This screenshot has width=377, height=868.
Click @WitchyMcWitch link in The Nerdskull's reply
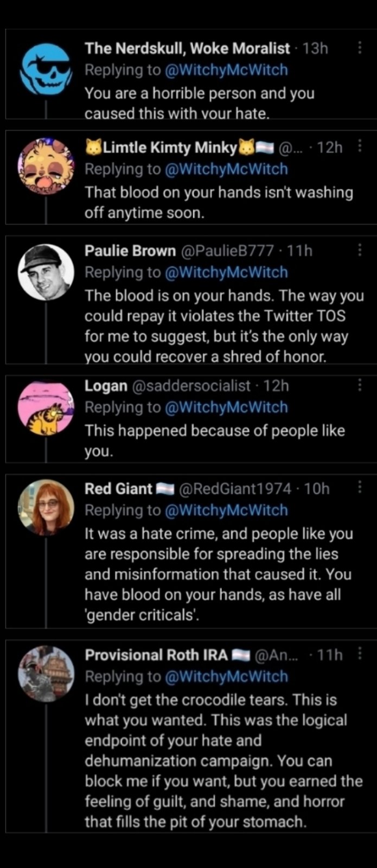pos(226,70)
